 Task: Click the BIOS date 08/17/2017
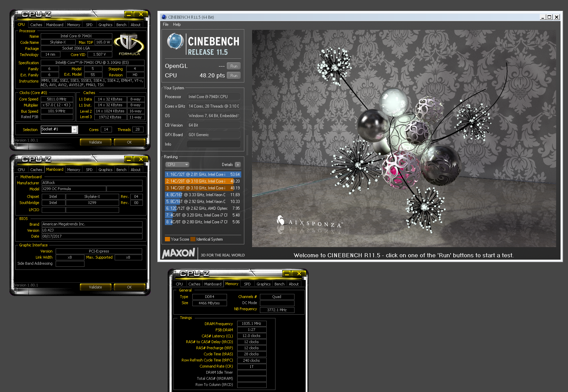(x=92, y=236)
